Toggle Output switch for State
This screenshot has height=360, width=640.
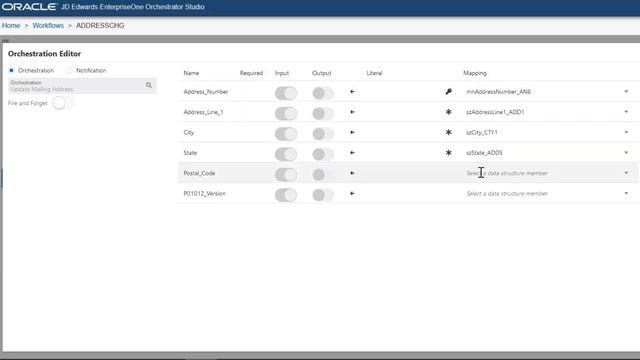tap(323, 154)
